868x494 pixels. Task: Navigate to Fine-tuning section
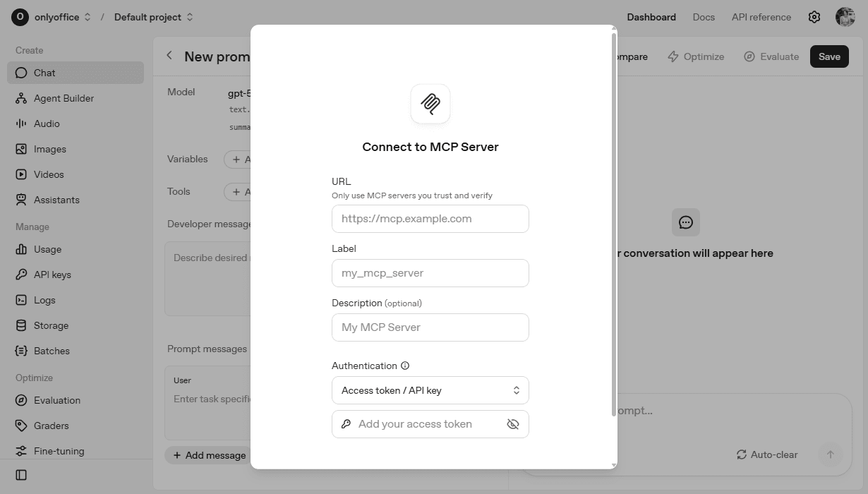pyautogui.click(x=58, y=451)
